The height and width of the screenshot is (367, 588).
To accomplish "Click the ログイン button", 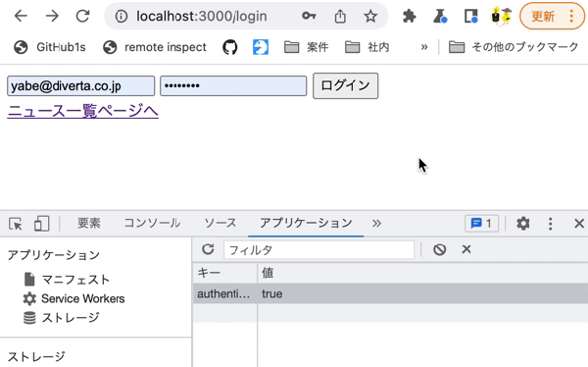I will coord(345,85).
